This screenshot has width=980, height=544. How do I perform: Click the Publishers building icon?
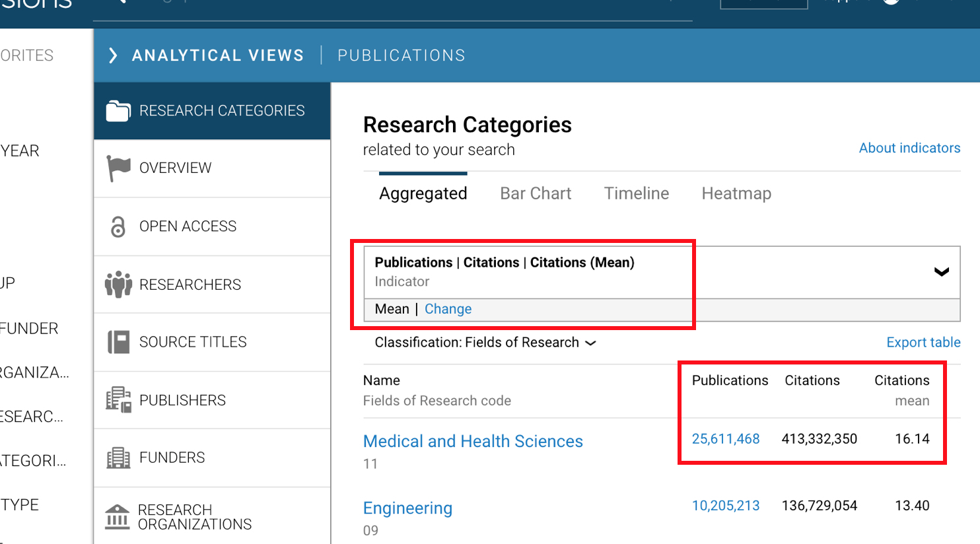point(118,400)
